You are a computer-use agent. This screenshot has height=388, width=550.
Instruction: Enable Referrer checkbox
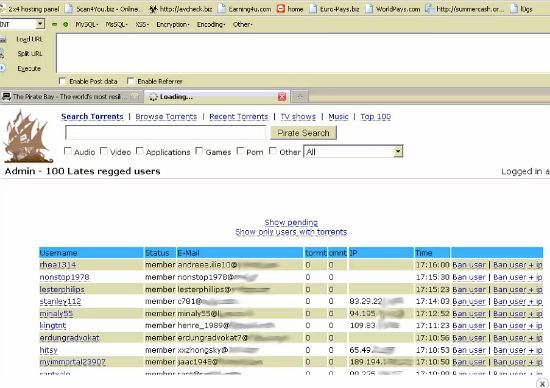130,81
